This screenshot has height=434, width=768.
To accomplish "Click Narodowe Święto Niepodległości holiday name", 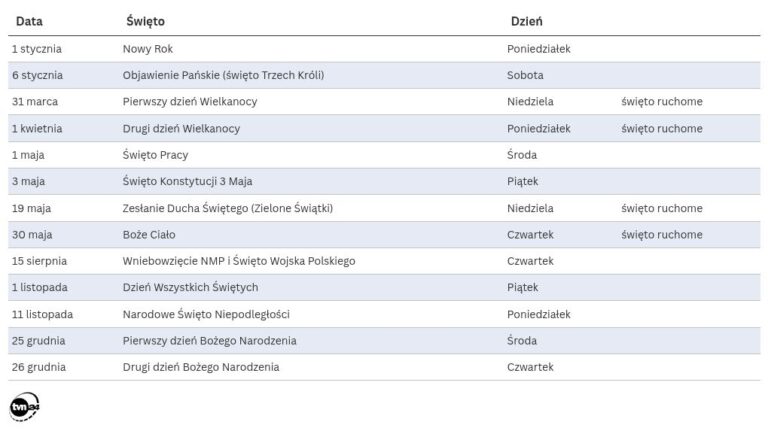I will click(x=206, y=314).
